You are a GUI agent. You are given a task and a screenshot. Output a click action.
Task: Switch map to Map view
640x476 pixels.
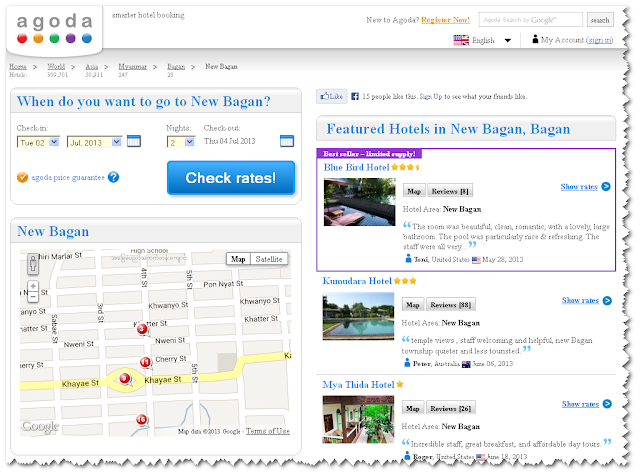coord(238,259)
